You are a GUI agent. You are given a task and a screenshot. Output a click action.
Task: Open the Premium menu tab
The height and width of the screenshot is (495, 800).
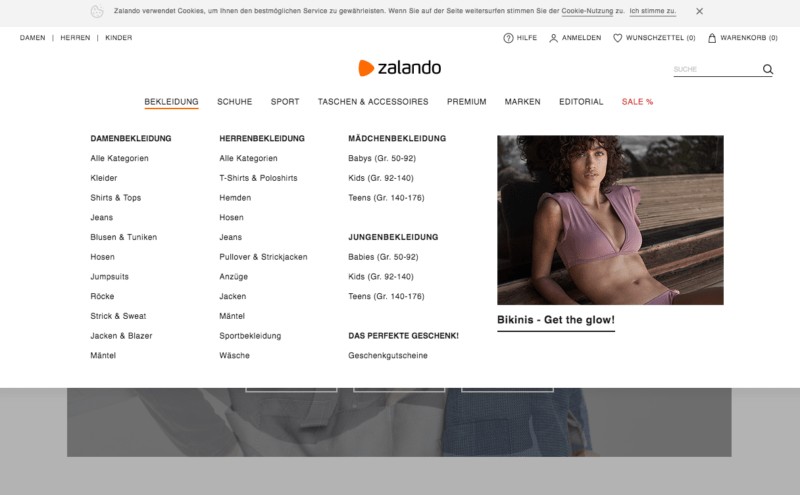coord(467,102)
